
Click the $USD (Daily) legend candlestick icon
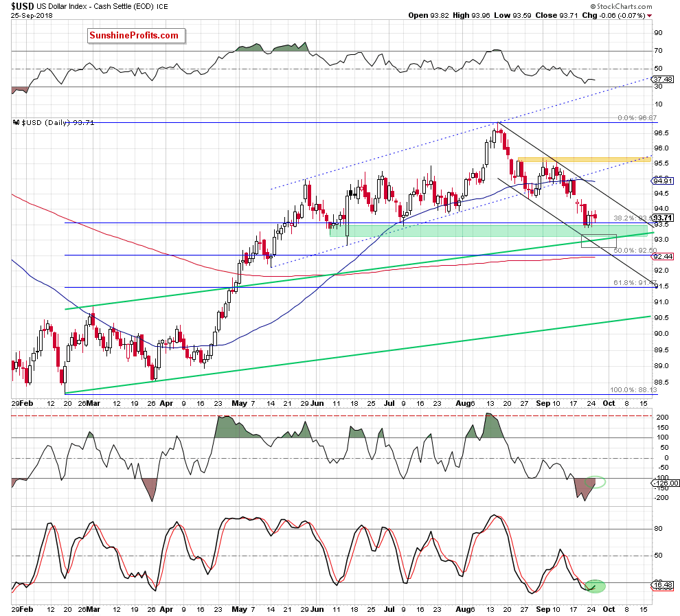(x=16, y=123)
